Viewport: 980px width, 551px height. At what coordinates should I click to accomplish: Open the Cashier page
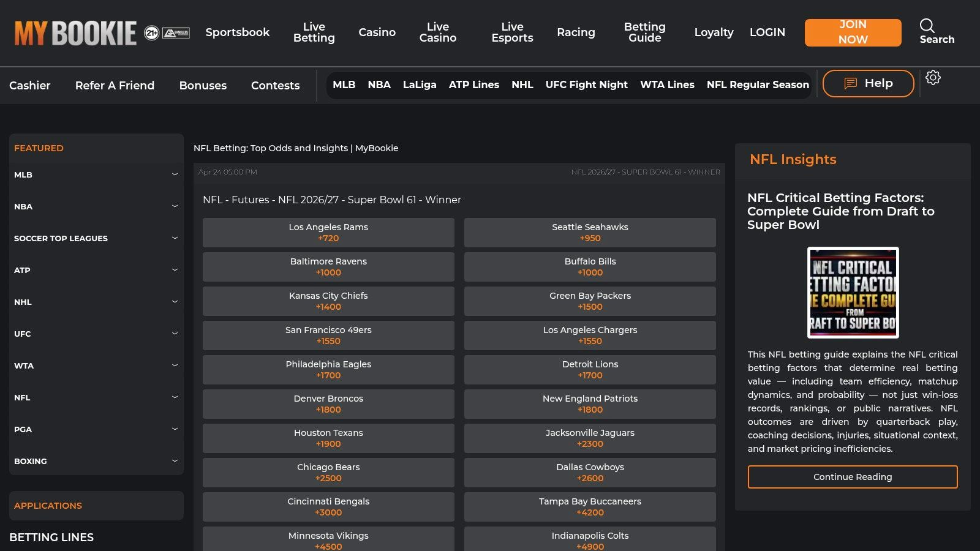pos(30,86)
